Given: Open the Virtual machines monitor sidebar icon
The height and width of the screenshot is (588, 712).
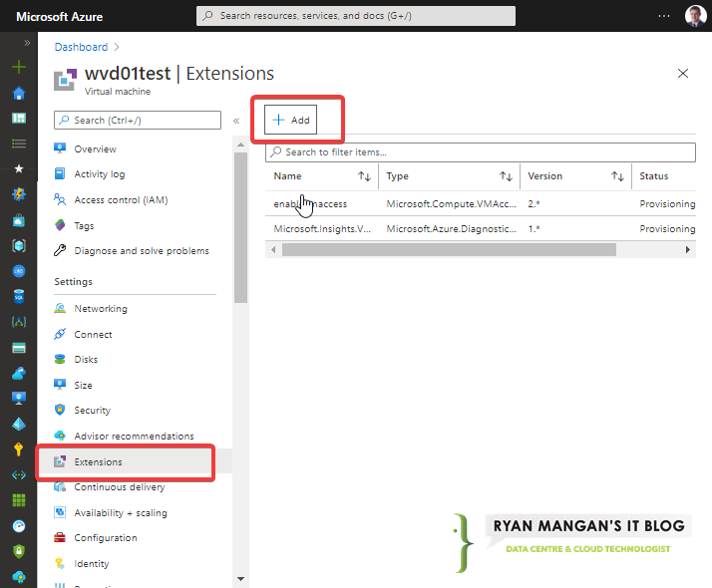Looking at the screenshot, I should pyautogui.click(x=19, y=399).
